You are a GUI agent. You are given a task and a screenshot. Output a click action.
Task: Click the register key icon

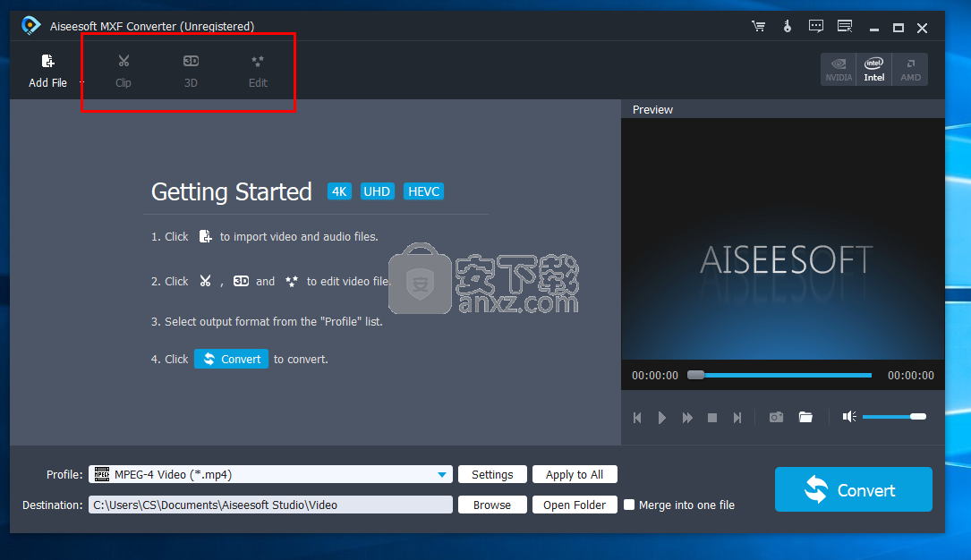click(x=787, y=26)
